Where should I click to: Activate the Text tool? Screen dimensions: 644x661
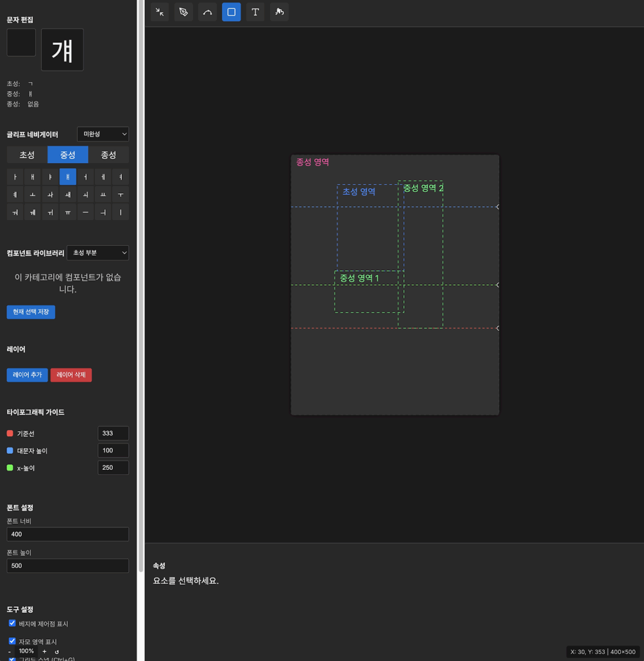[255, 12]
